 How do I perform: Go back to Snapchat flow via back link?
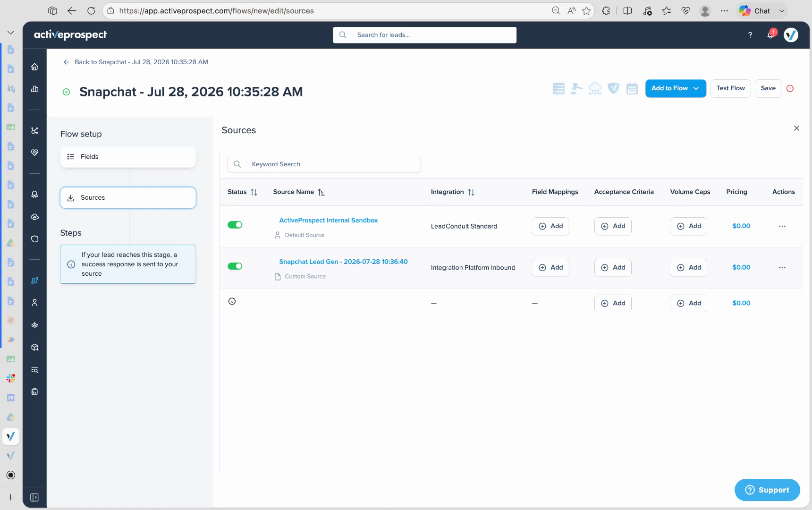tap(136, 62)
